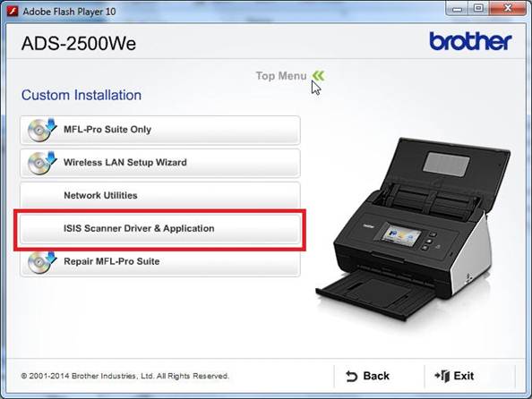The height and width of the screenshot is (399, 532).
Task: Select the Repair MFL-Pro Suite label
Action: click(x=112, y=261)
